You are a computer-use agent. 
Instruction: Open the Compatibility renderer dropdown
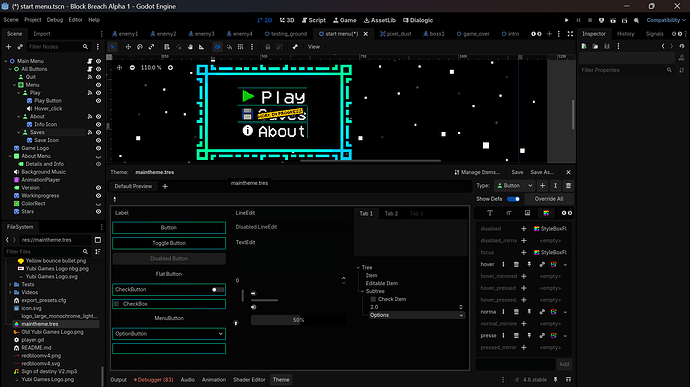666,20
